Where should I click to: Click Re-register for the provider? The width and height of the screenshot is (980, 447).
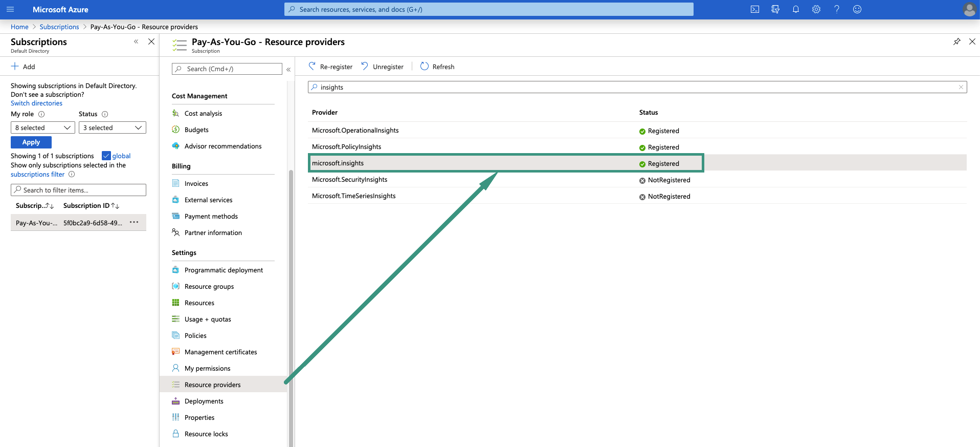330,67
